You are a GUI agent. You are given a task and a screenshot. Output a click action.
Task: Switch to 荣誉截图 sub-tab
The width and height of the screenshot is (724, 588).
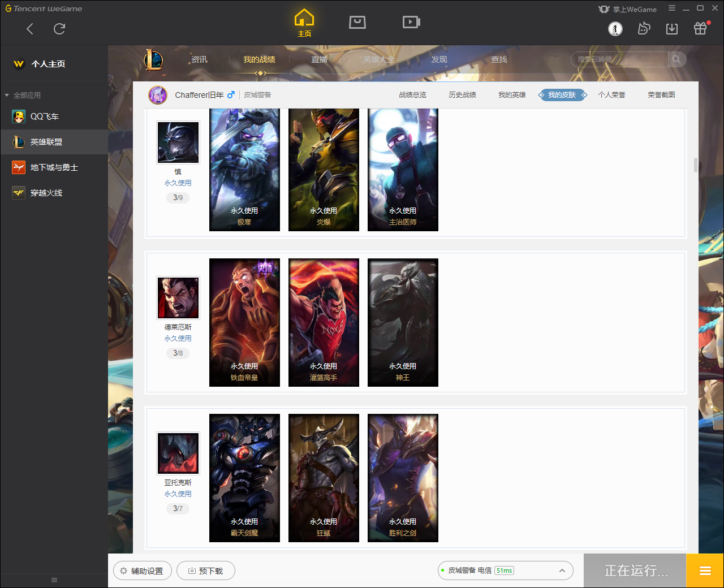pyautogui.click(x=661, y=95)
